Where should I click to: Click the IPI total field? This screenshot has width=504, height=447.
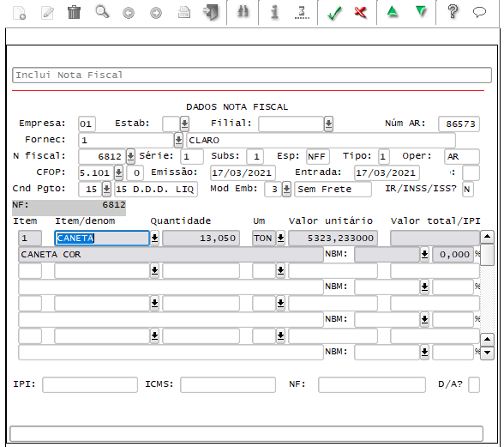tap(90, 385)
